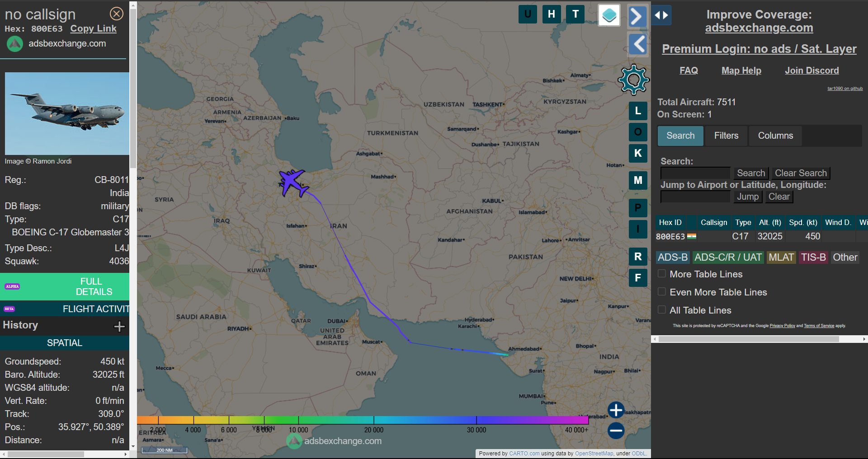
Task: Sort table by Wind D. column
Action: pyautogui.click(x=838, y=222)
